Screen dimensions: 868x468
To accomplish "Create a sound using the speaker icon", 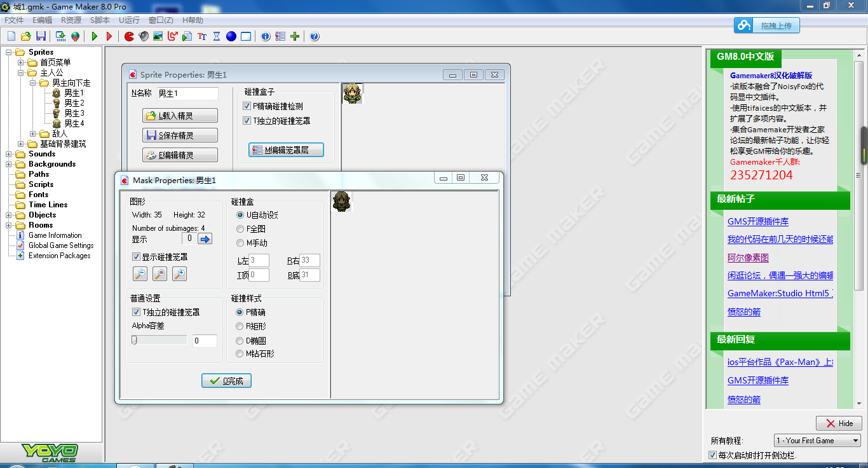I will point(144,36).
